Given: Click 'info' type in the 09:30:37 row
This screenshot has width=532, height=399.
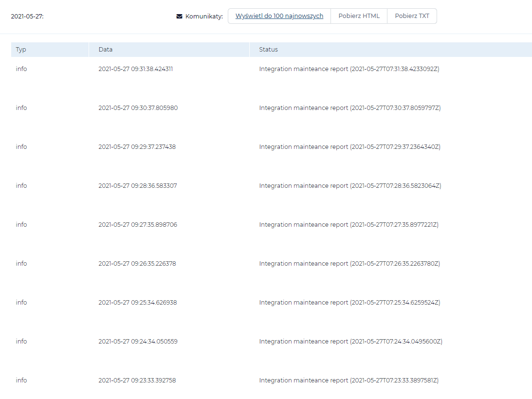Looking at the screenshot, I should (x=21, y=108).
